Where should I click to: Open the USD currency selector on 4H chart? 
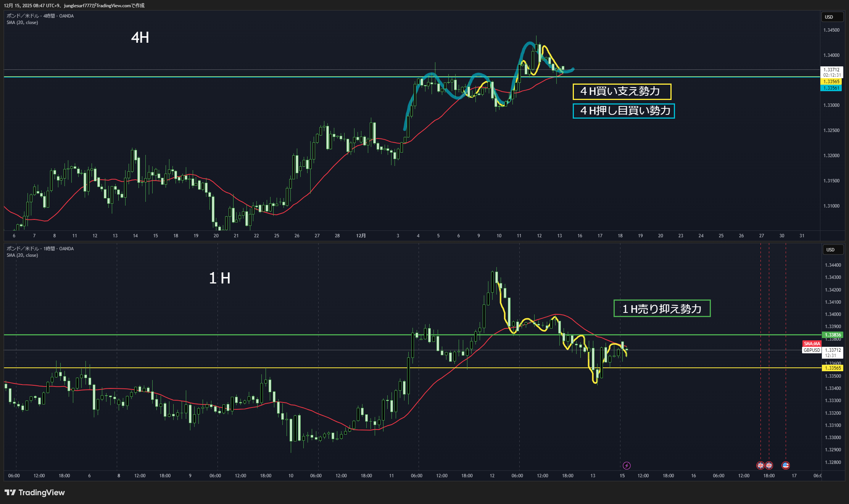click(832, 17)
